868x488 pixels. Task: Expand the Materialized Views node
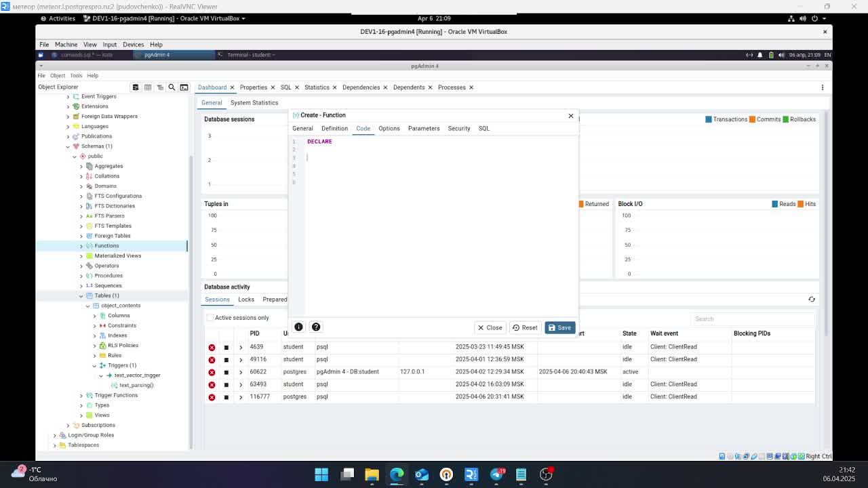[81, 256]
